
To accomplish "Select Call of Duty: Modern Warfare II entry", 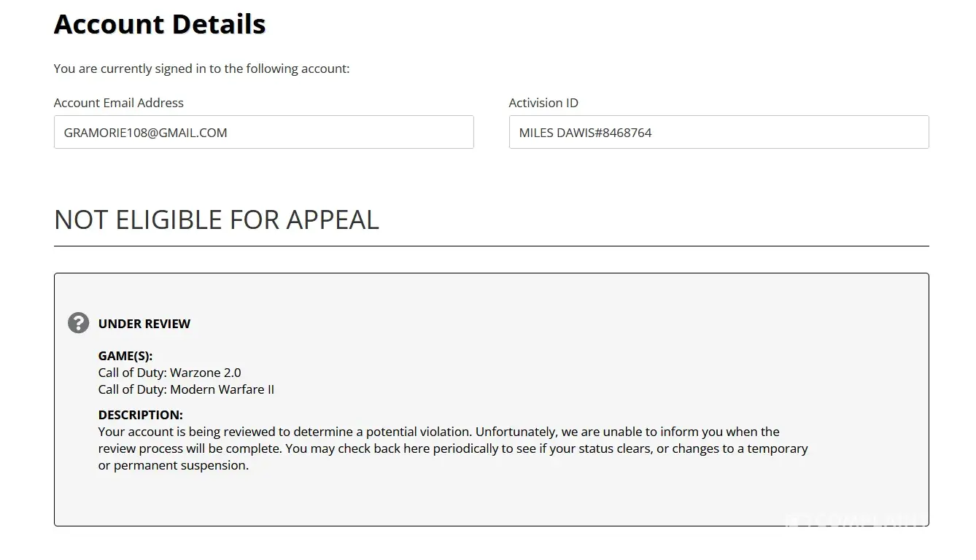I will click(x=186, y=389).
